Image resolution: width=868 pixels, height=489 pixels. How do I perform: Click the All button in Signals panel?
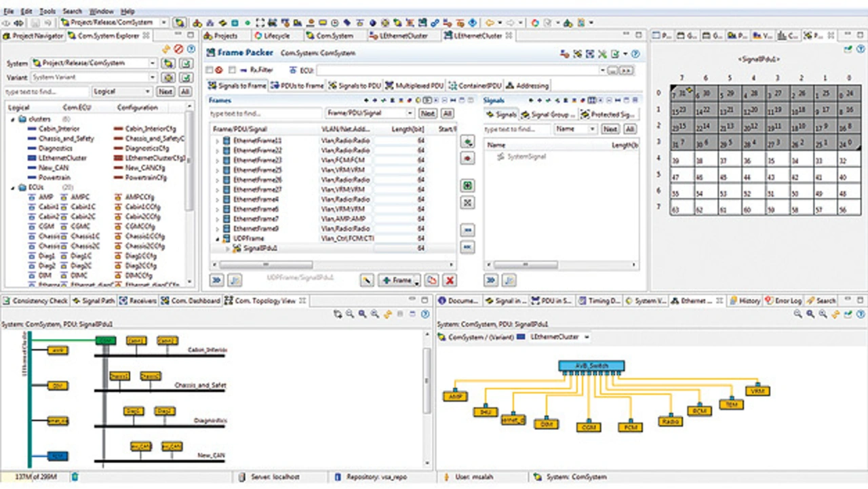[x=629, y=129]
